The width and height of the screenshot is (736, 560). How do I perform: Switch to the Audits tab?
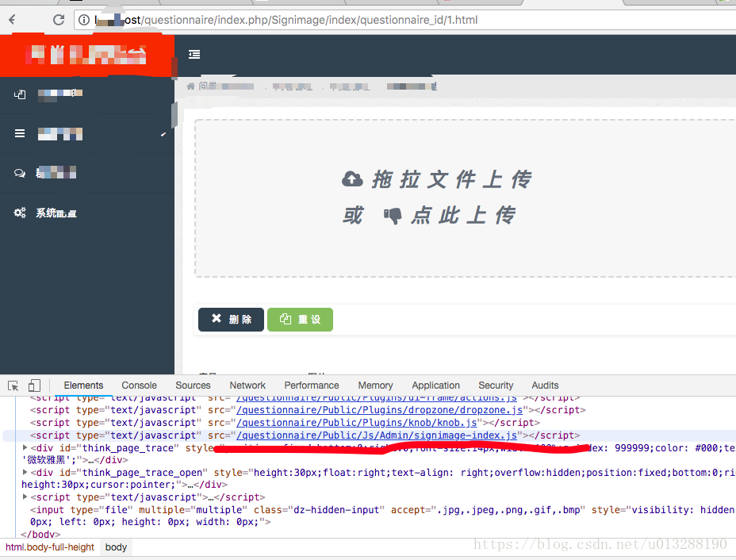tap(545, 385)
